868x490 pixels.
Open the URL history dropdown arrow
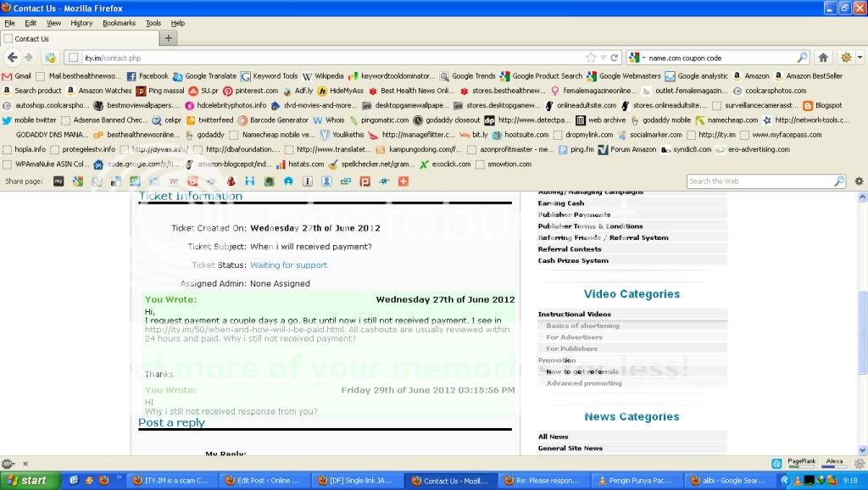click(604, 58)
